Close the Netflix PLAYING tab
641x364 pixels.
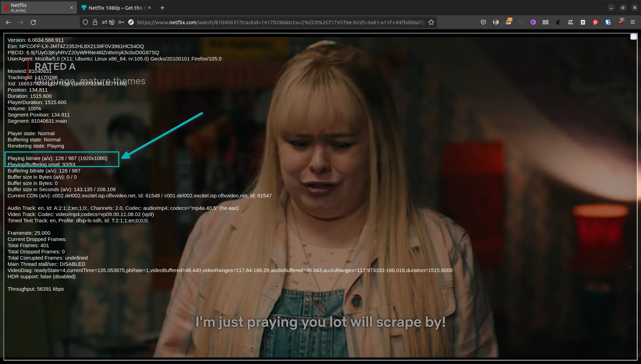[72, 8]
